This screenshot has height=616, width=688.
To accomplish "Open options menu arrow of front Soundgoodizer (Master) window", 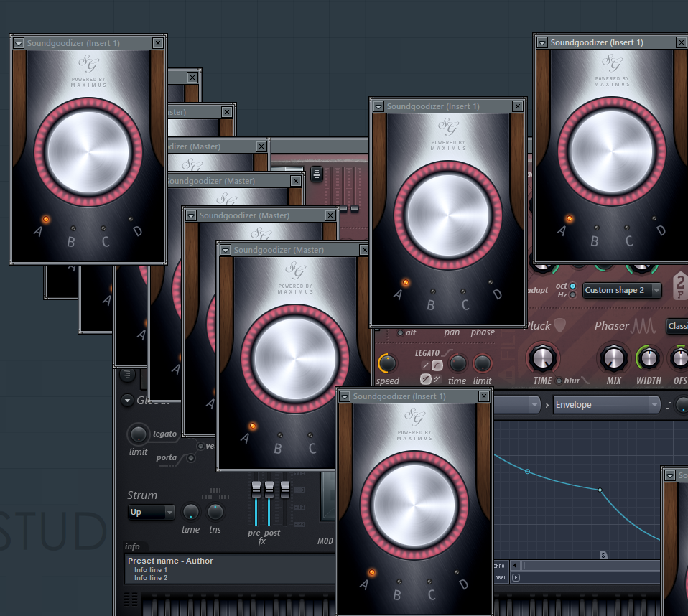I will click(x=226, y=250).
